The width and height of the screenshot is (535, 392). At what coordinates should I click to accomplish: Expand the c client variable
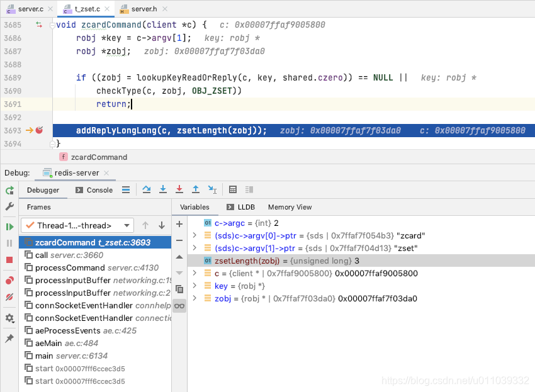[x=194, y=273]
